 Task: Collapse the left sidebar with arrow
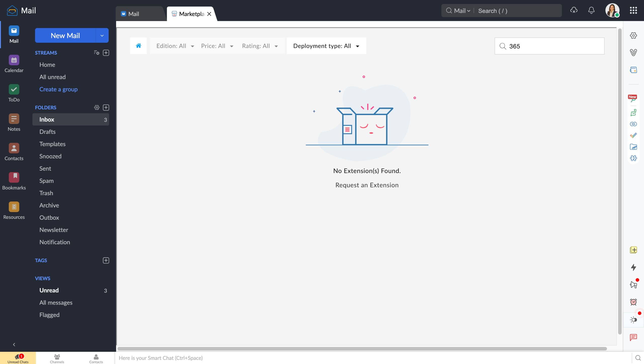[14, 344]
